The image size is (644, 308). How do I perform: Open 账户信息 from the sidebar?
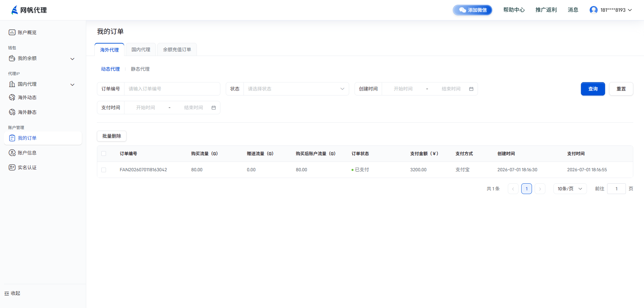27,153
